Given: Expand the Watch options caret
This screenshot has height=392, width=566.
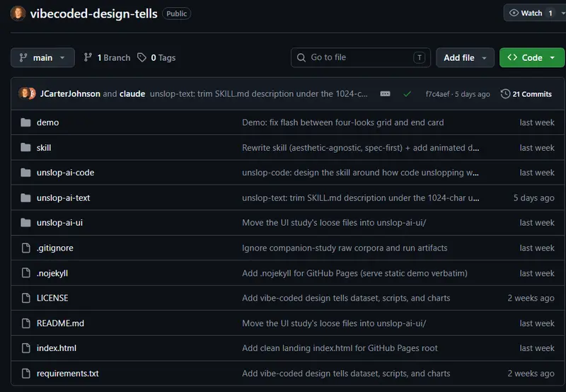Looking at the screenshot, I should pyautogui.click(x=562, y=13).
